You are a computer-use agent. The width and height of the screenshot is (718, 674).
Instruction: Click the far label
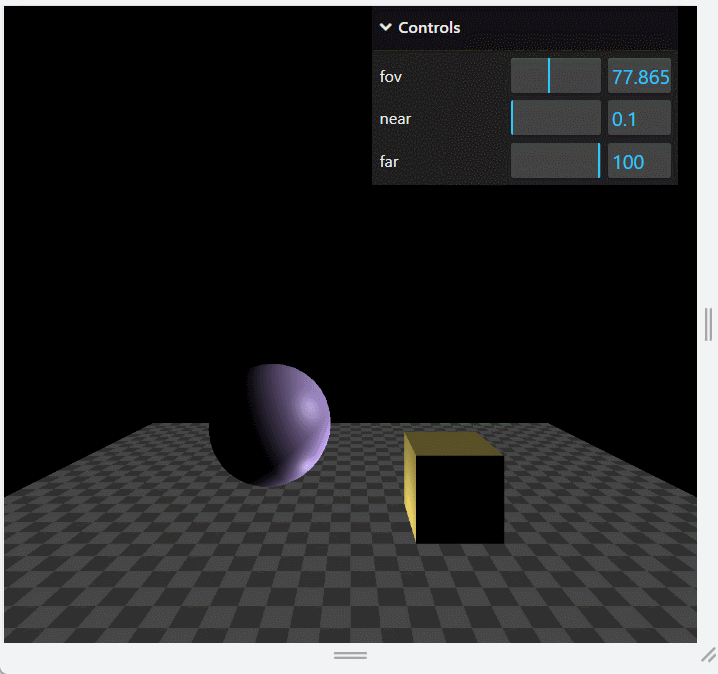[x=389, y=162]
